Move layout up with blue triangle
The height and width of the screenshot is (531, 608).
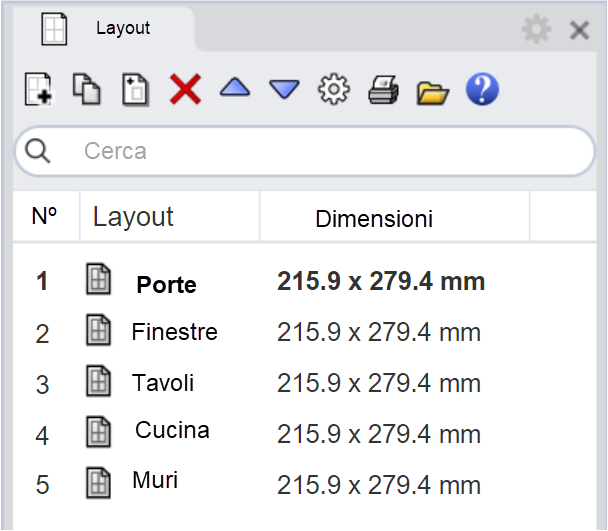(235, 87)
